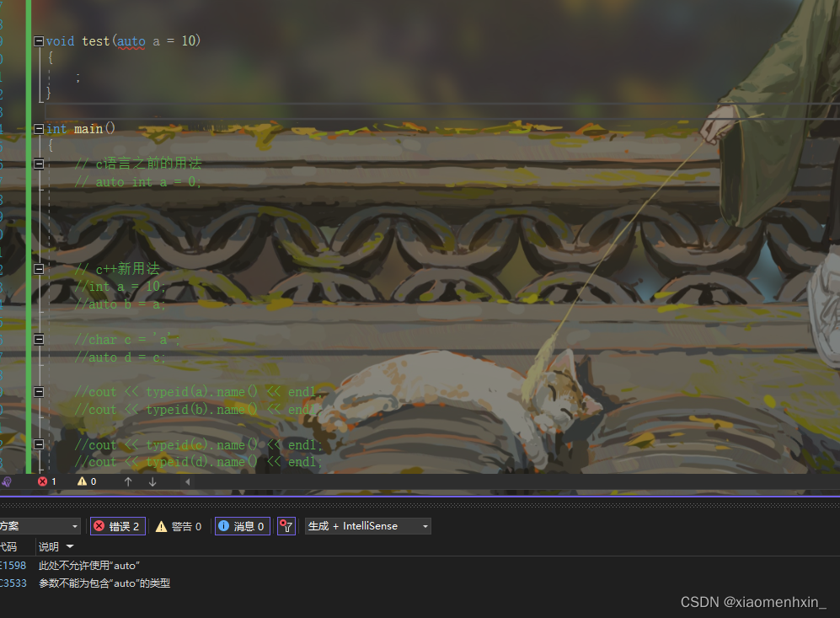Toggle the 消息 0 messages filter
Viewport: 840px width, 618px height.
243,526
